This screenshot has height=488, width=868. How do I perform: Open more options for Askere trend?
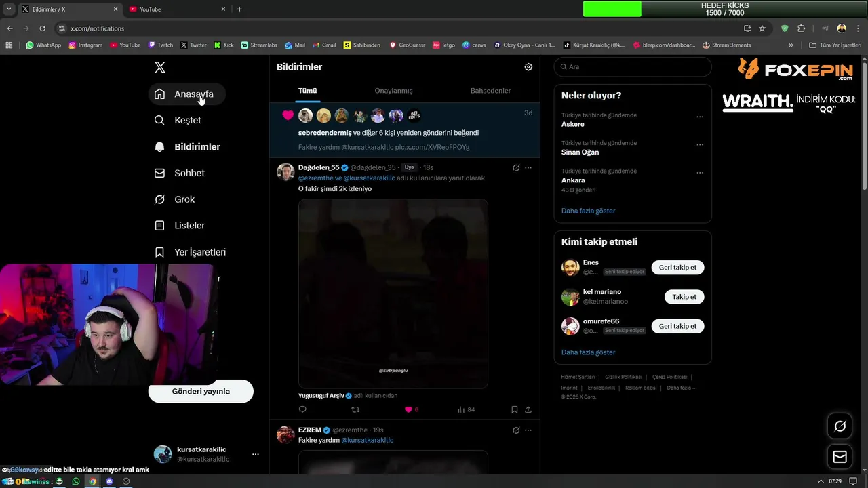click(x=700, y=117)
